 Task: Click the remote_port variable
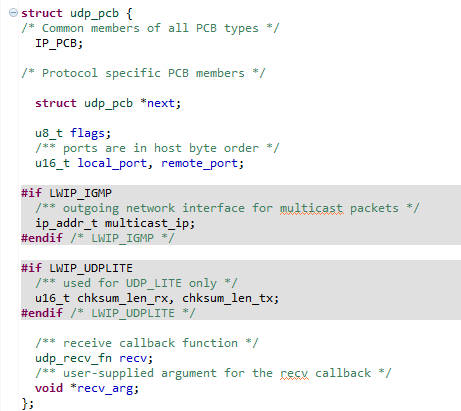(x=200, y=163)
